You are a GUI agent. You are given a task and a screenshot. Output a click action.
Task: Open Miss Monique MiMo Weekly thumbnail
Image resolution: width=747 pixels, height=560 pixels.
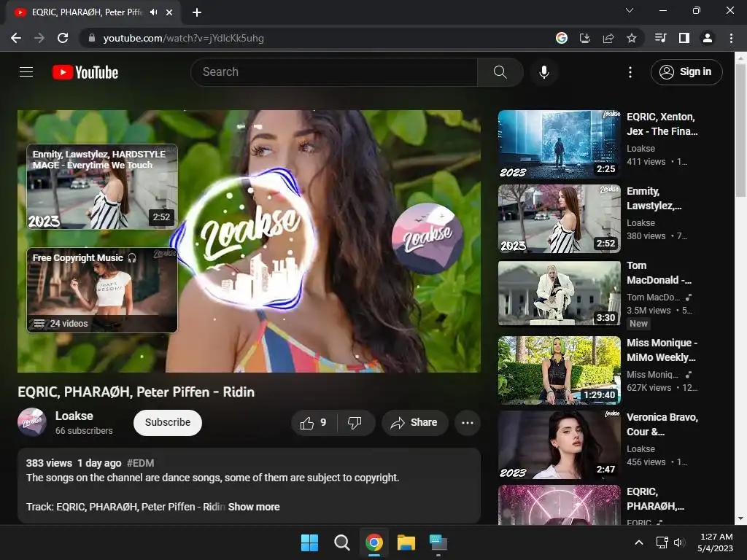[560, 370]
